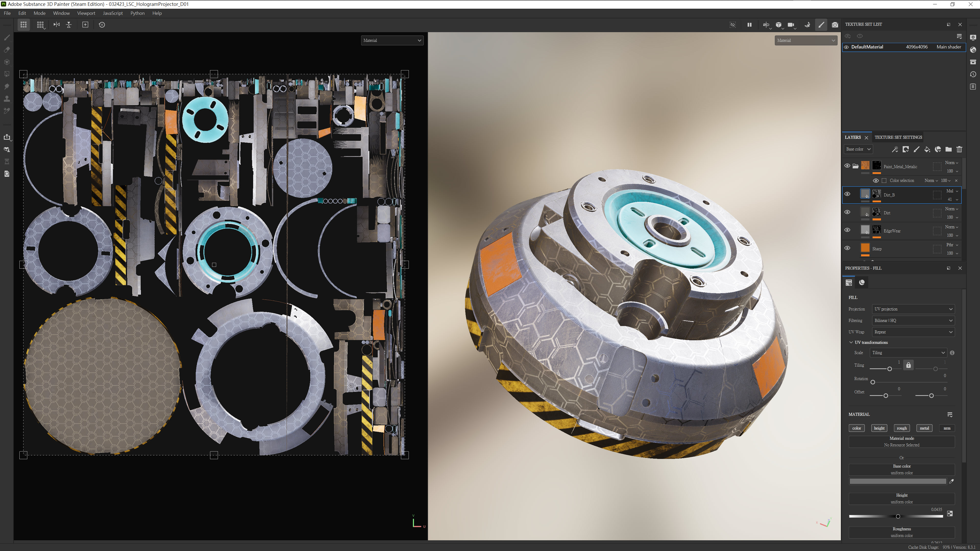This screenshot has width=980, height=551.
Task: Add a fill layer icon
Action: click(x=927, y=149)
